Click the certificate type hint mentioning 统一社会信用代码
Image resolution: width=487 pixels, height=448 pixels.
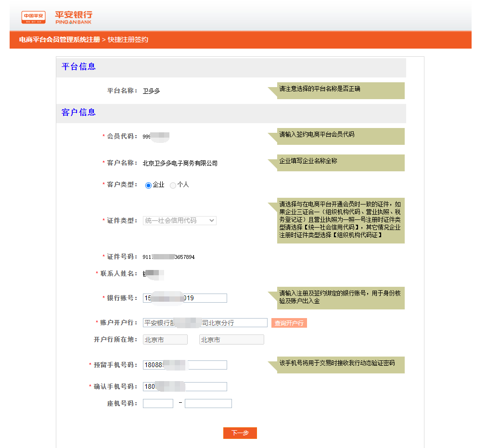[x=340, y=219]
